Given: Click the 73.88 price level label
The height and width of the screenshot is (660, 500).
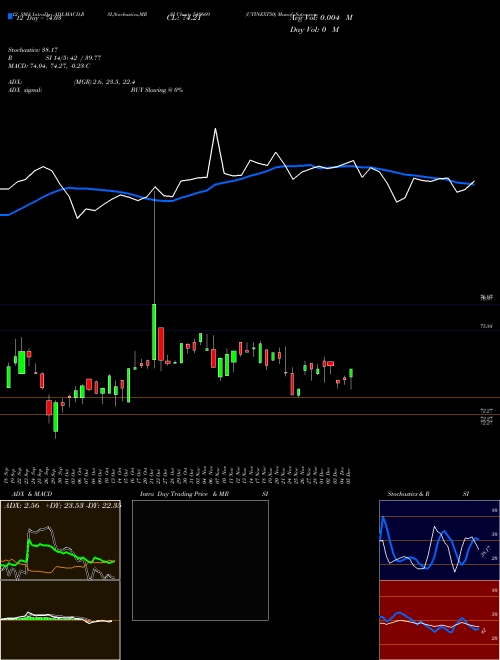Looking at the screenshot, I should point(487,326).
